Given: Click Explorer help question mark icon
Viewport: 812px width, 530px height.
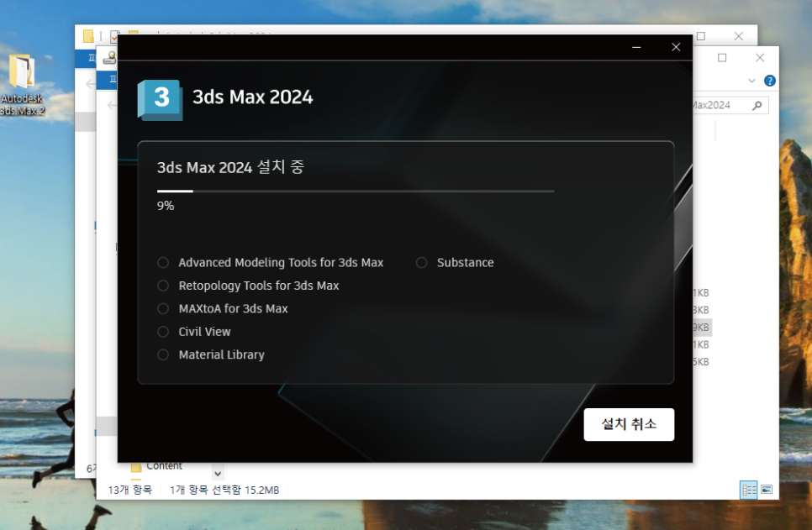Looking at the screenshot, I should click(769, 81).
